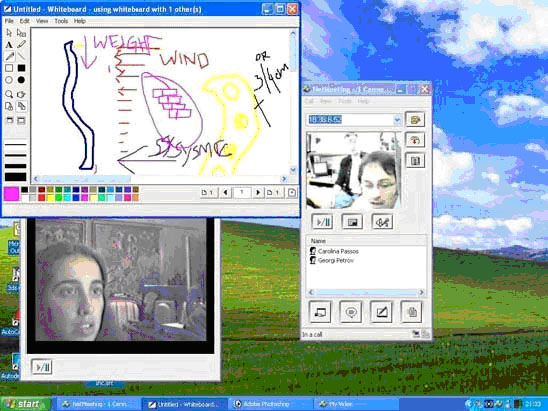Choose the thinnest line width
Screen dimensions: 548x411
[15, 144]
